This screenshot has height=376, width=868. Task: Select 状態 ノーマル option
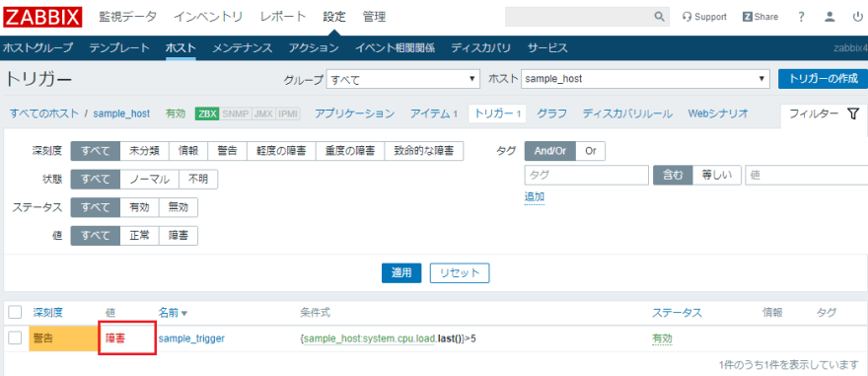150,179
